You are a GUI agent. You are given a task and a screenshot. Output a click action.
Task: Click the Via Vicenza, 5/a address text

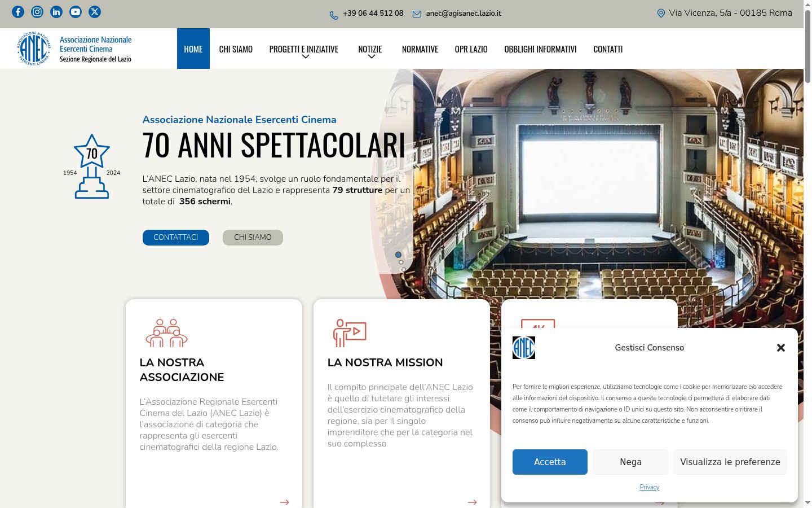pyautogui.click(x=730, y=13)
